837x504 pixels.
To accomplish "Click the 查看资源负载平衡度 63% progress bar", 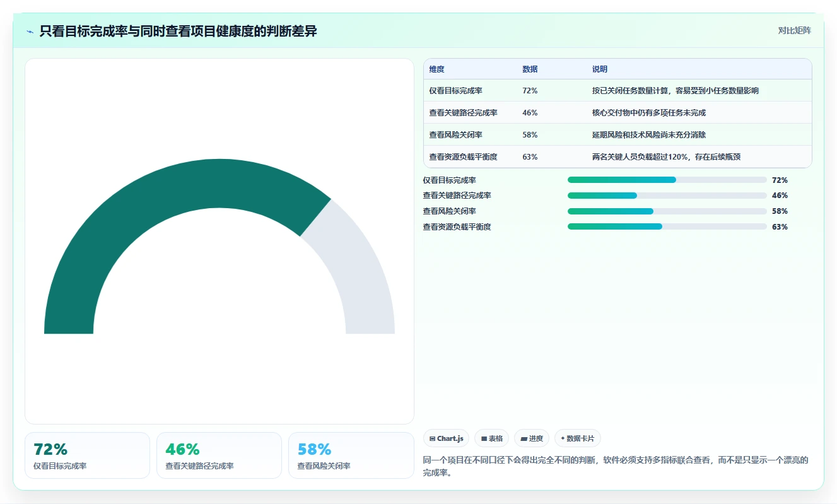I will coord(667,226).
